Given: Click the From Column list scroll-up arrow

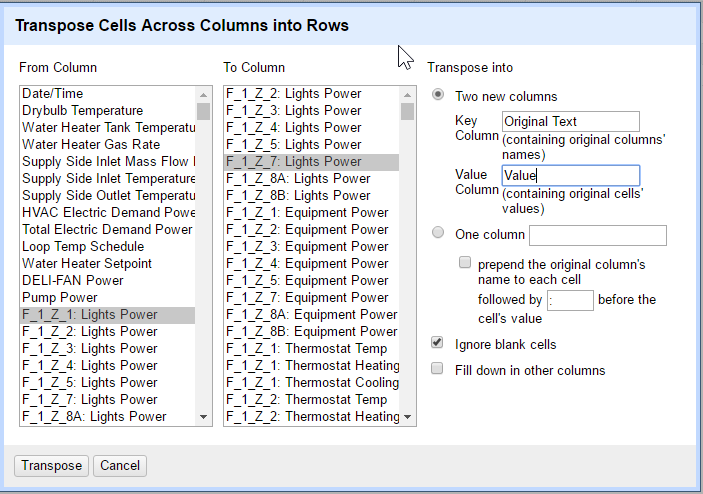Looking at the screenshot, I should 204,95.
